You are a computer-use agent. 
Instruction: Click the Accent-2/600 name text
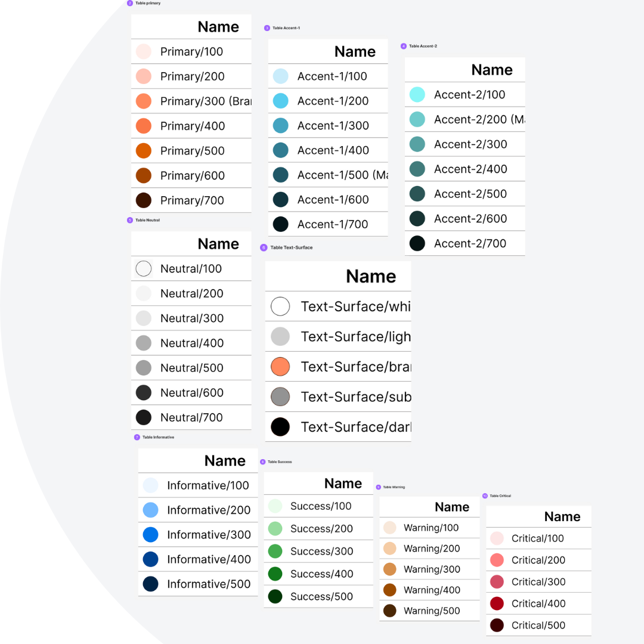pos(470,218)
